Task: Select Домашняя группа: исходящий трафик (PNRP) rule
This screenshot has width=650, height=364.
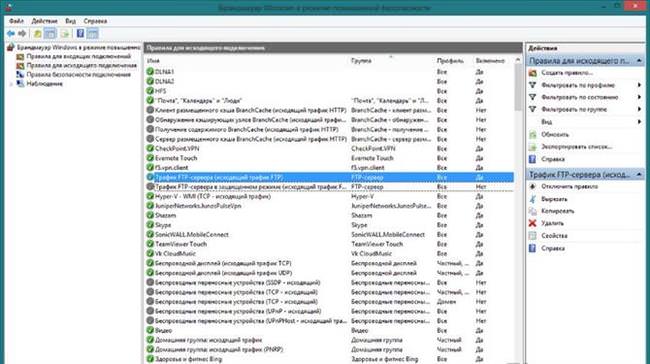Action: [330, 349]
